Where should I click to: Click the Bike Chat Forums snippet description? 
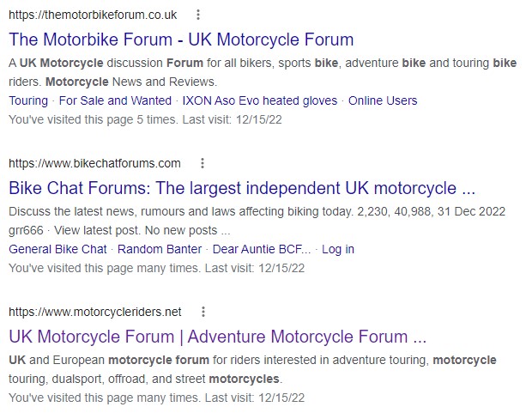[x=257, y=221]
